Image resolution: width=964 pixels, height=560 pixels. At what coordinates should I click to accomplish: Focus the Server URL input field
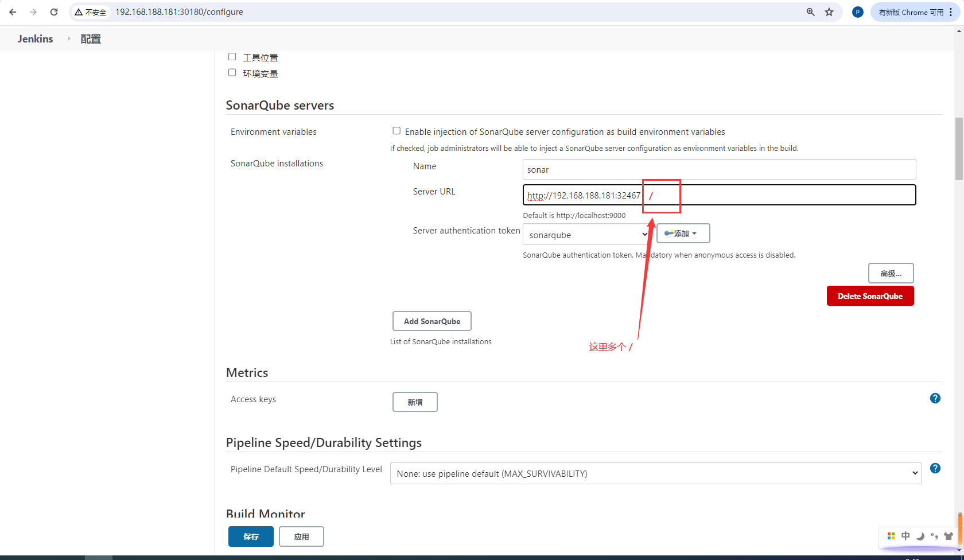(x=719, y=195)
